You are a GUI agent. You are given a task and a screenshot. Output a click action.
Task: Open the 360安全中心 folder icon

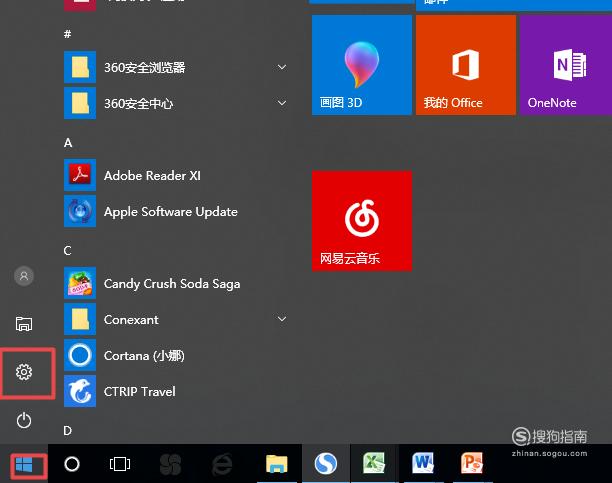(80, 103)
